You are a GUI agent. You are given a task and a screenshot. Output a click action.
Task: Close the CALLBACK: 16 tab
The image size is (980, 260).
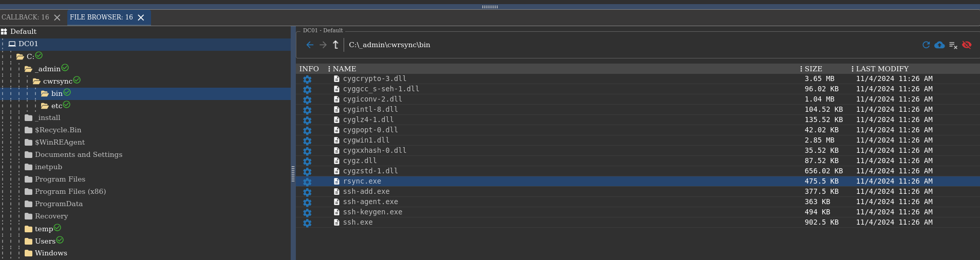(57, 17)
